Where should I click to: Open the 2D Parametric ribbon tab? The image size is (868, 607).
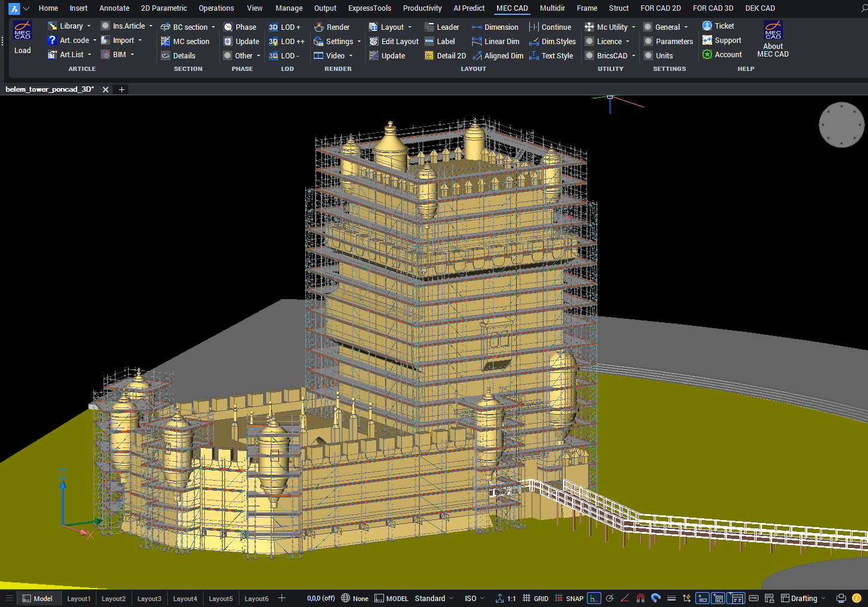[x=164, y=8]
